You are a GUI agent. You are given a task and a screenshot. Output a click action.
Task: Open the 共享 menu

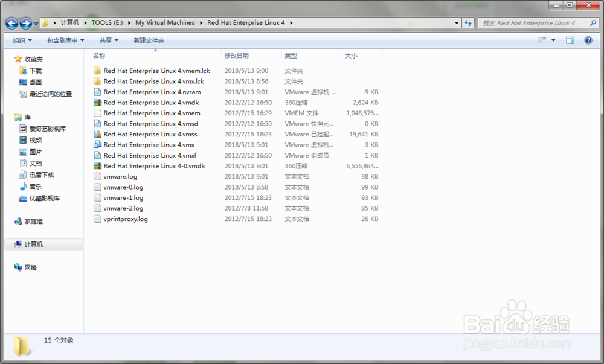[x=109, y=40]
